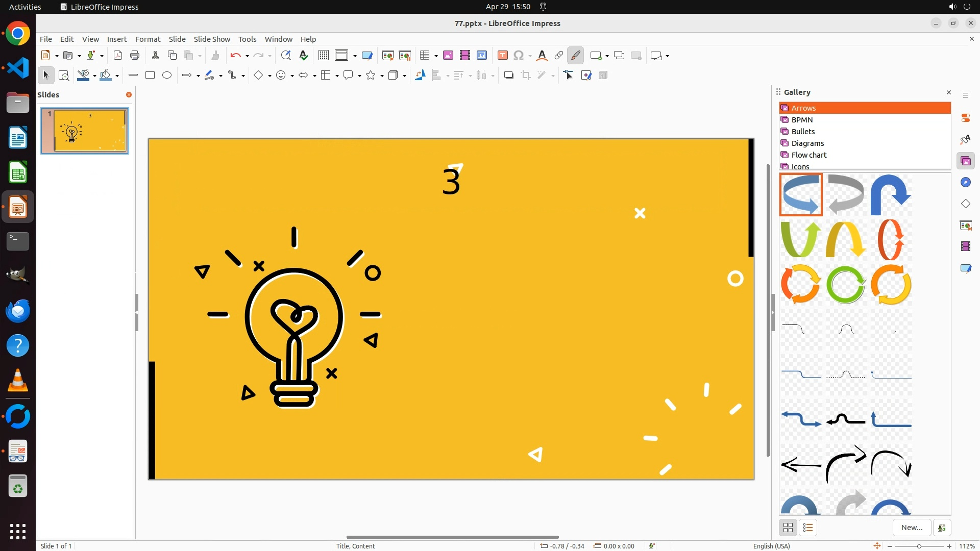Toggle the Display Grid button
This screenshot has height=551, width=980.
coord(324,56)
